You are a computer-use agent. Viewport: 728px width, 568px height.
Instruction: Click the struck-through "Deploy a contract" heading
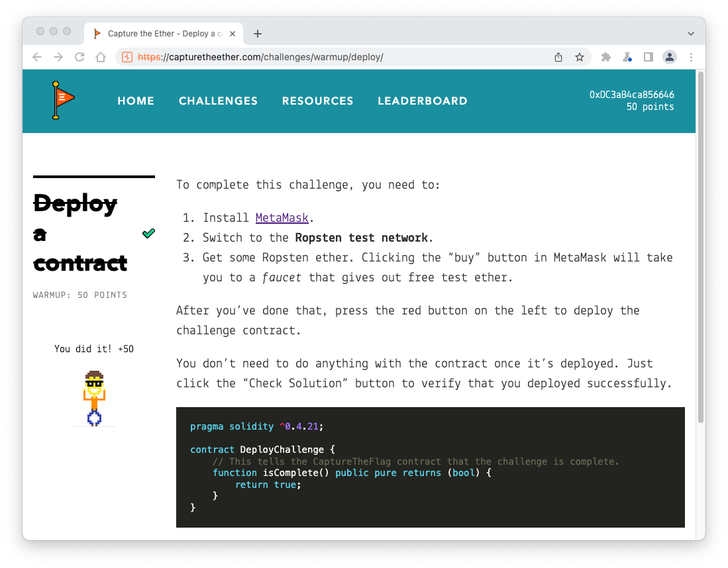(x=80, y=234)
